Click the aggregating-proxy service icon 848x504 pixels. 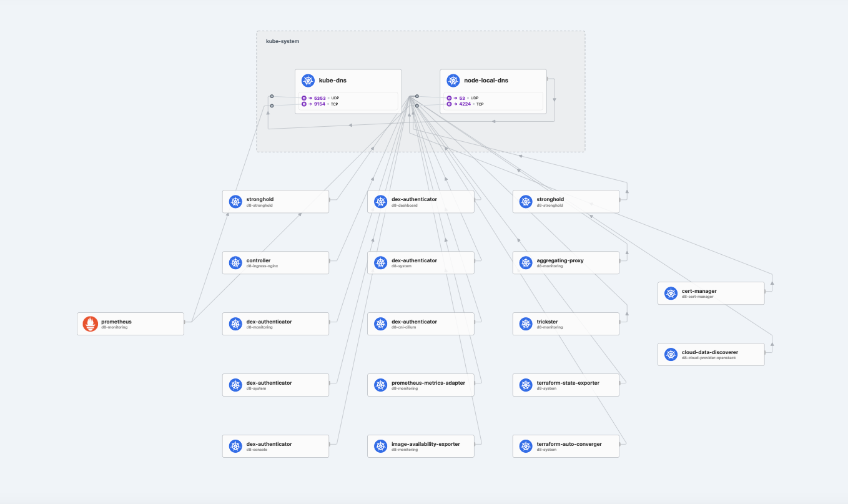(526, 263)
